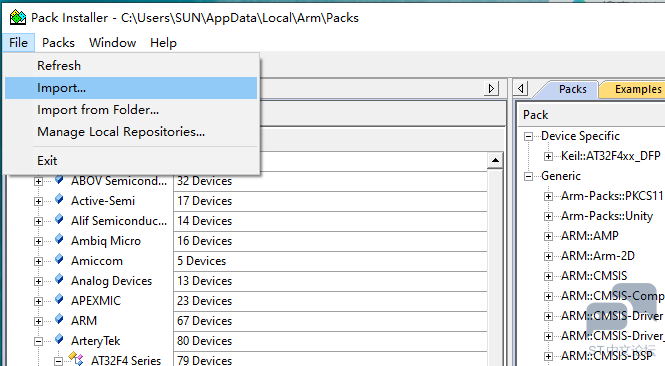Screen dimensions: 665x366
Task: Click the Ambiq Micro vendor icon
Action: [x=59, y=239]
